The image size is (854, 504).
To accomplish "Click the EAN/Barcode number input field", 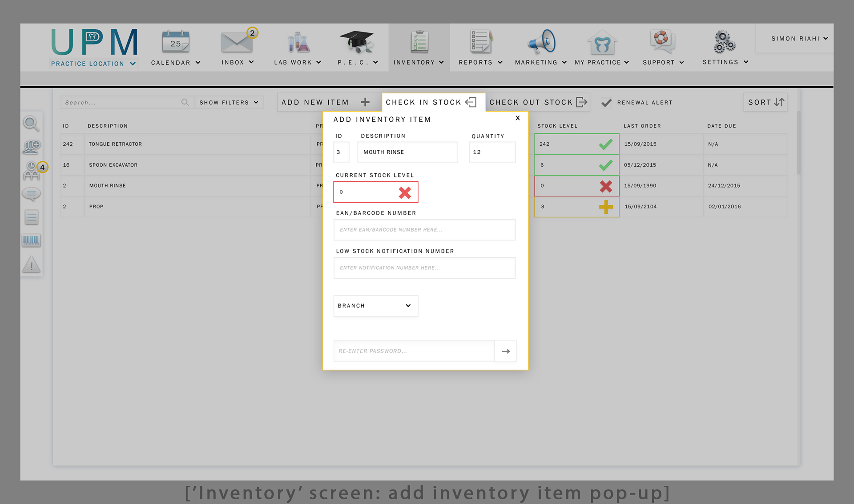I will point(424,230).
